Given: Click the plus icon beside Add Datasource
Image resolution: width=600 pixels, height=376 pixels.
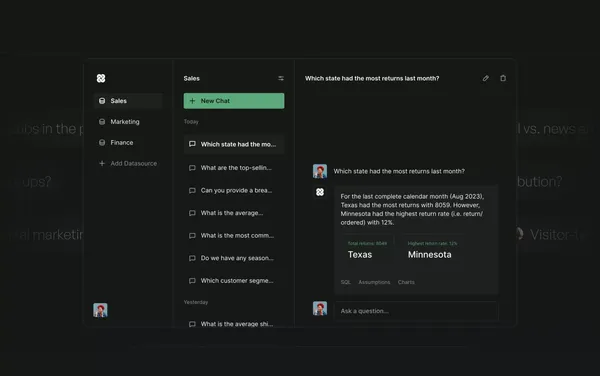Looking at the screenshot, I should (102, 163).
